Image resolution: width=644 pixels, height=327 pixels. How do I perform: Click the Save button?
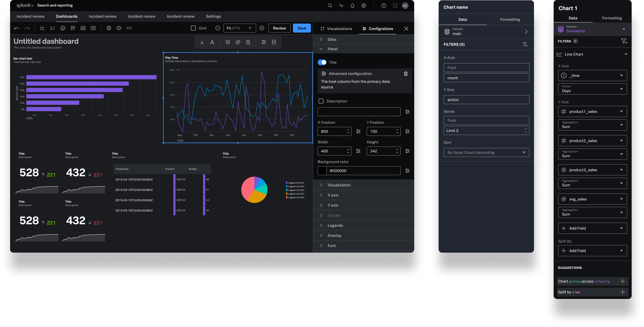302,28
